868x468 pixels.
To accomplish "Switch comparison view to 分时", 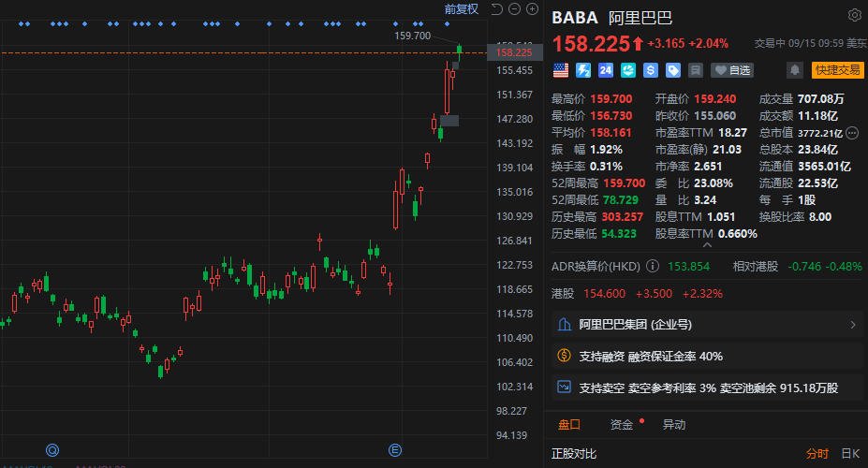I will coord(817,454).
